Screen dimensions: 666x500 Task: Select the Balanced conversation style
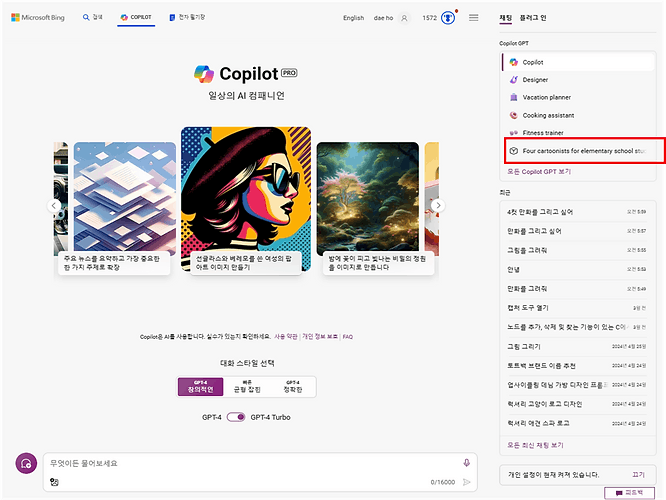coord(247,387)
